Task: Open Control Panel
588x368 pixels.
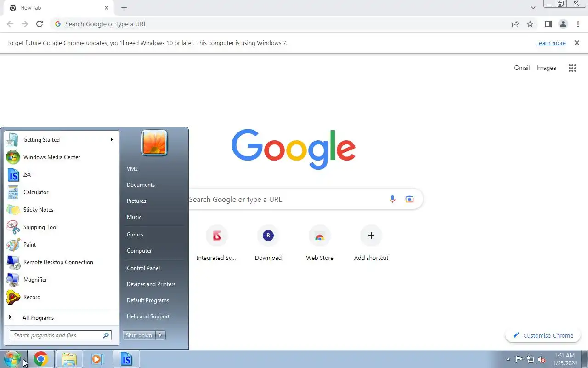Action: point(143,268)
